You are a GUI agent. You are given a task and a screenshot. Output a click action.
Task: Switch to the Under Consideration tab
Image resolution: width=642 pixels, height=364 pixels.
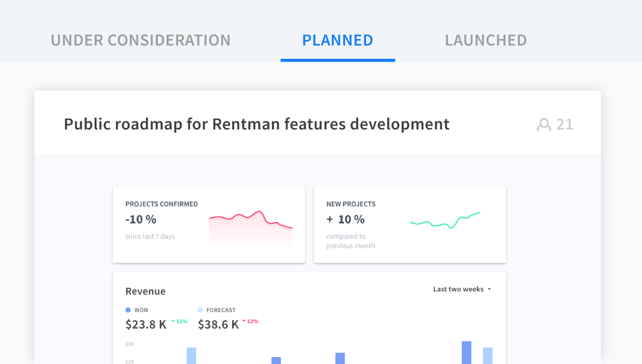click(141, 40)
